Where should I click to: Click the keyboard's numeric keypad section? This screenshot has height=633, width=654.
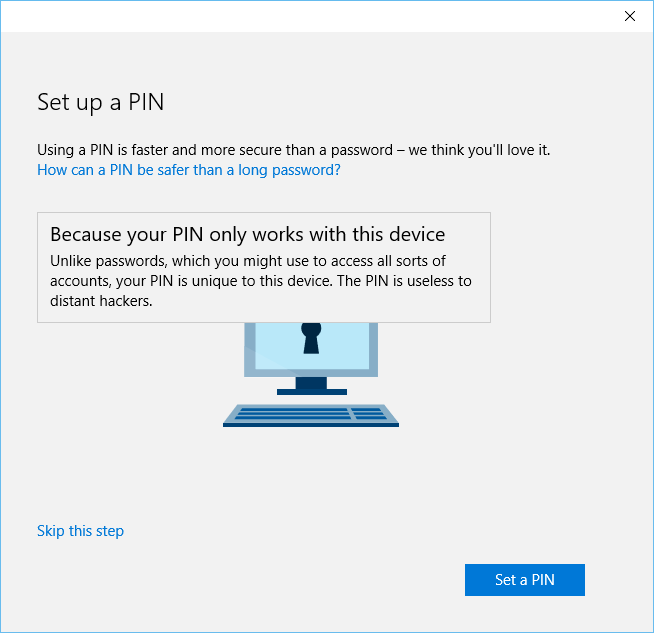[x=368, y=414]
